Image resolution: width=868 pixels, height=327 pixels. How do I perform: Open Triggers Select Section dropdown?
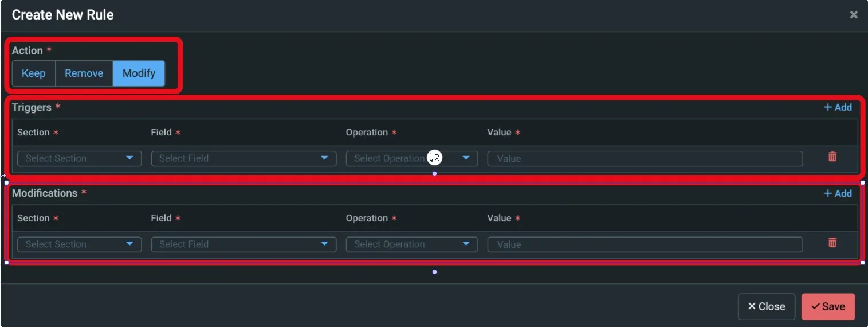point(80,158)
